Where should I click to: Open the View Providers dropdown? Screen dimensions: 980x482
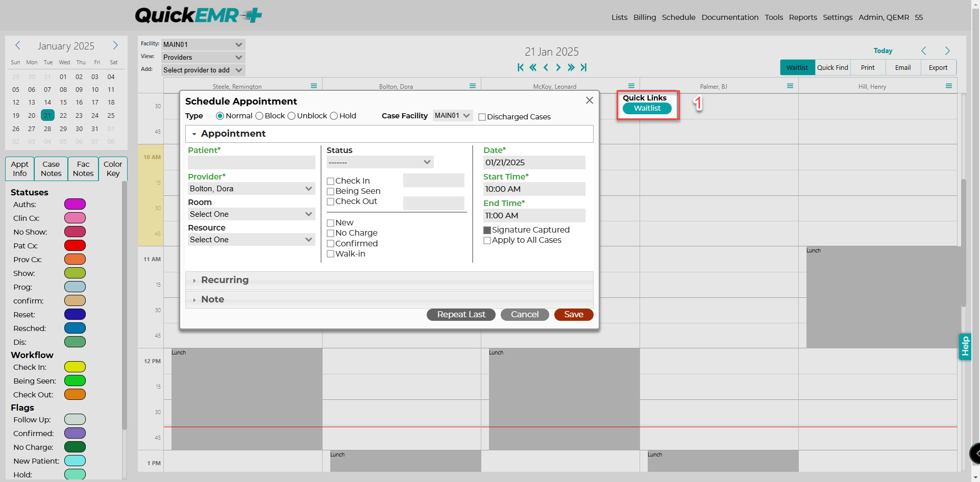point(203,57)
